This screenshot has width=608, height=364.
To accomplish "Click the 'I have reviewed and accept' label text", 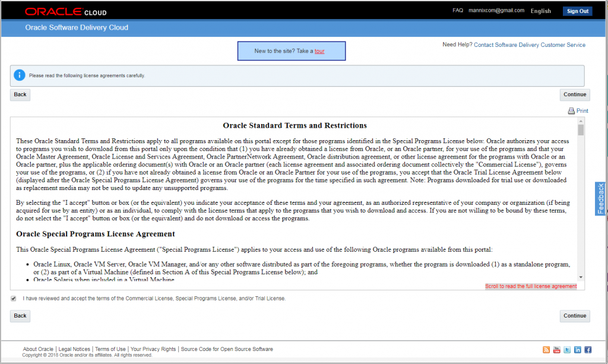I will 154,299.
